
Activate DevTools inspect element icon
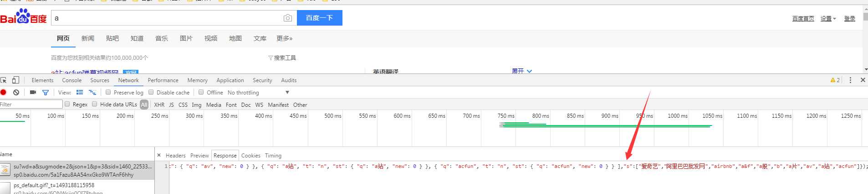pyautogui.click(x=4, y=80)
